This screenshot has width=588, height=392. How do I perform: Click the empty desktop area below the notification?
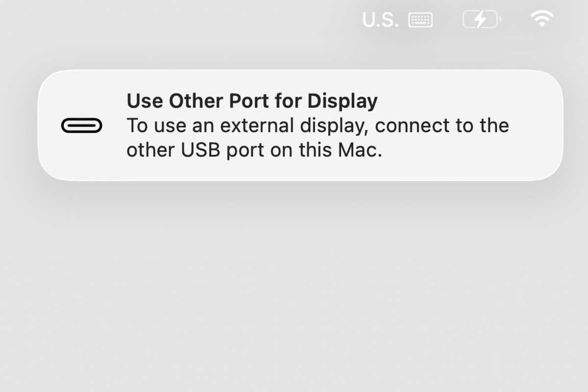pos(294,284)
